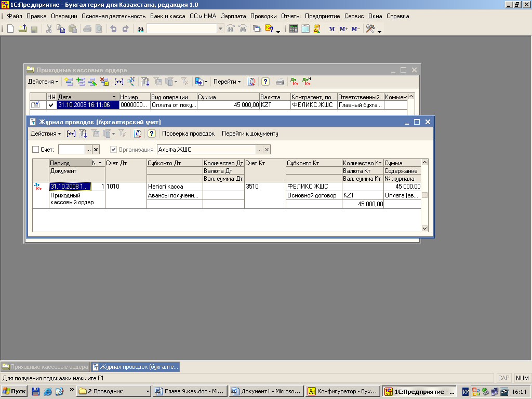The height and width of the screenshot is (399, 532).
Task: Toggle the Организация filter checkbox
Action: pyautogui.click(x=113, y=149)
